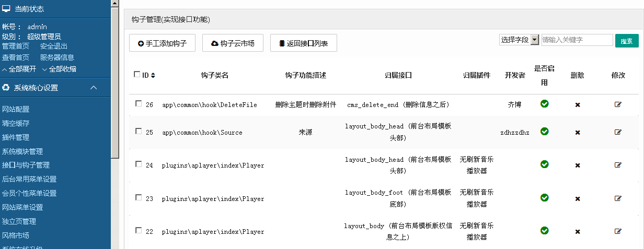This screenshot has width=644, height=249.
Task: Click the sidebar scrollbar up arrow
Action: (116, 3)
